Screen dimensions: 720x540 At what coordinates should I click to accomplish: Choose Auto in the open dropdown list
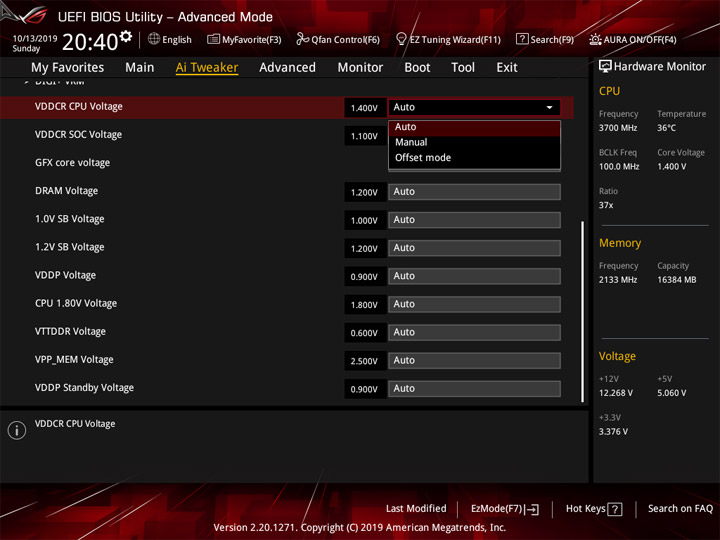(474, 127)
